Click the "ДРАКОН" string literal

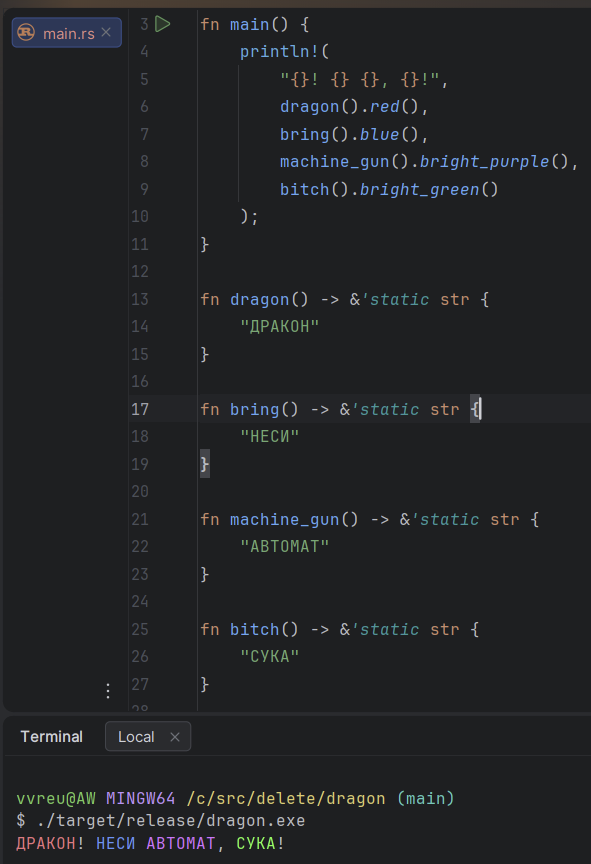[280, 327]
